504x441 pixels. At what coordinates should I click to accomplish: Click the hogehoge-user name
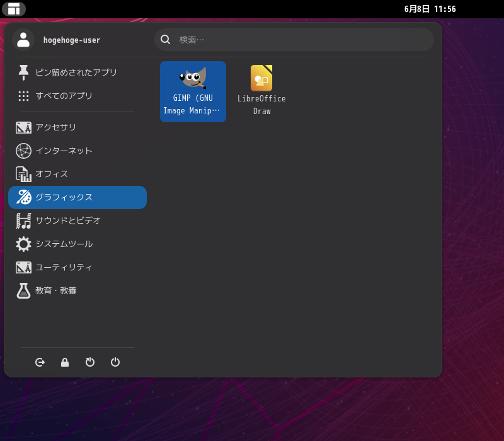pos(72,40)
